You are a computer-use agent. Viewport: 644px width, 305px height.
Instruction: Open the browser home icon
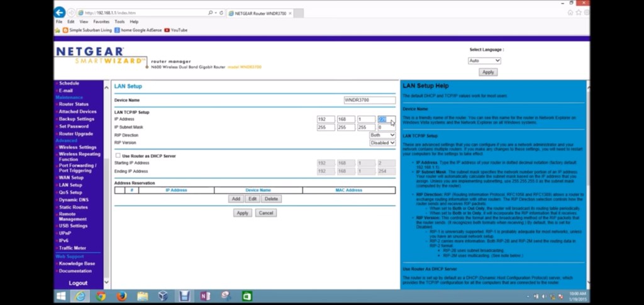point(570,12)
